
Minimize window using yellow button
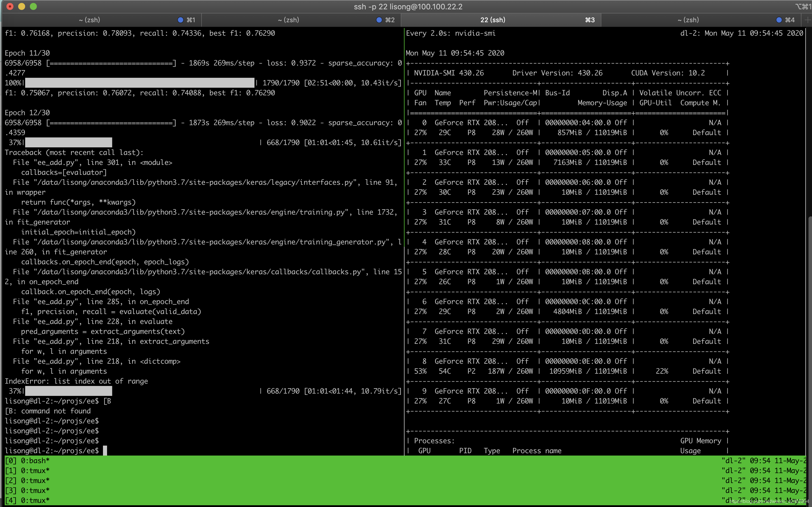[21, 6]
